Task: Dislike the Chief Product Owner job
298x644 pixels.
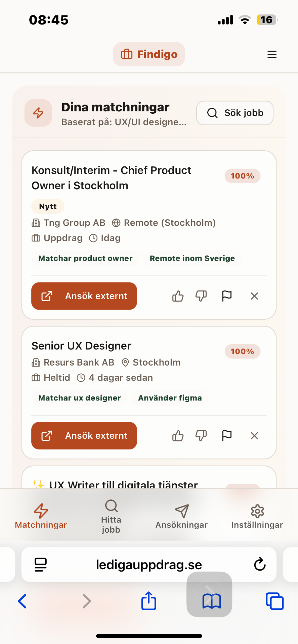Action: 201,296
